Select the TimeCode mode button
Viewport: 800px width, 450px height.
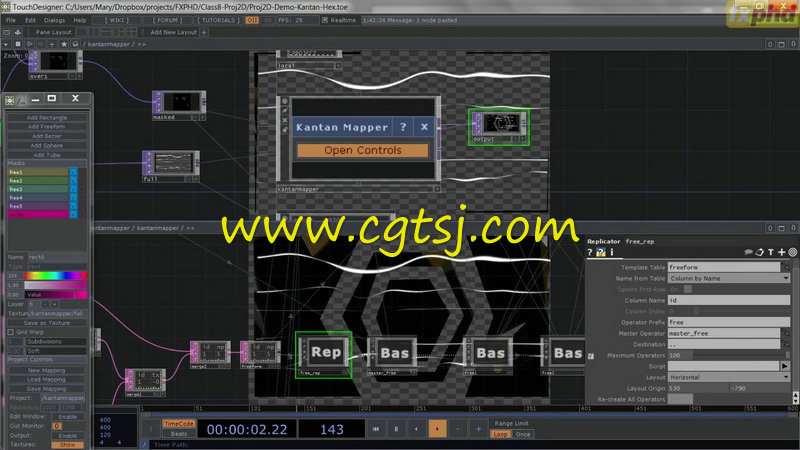179,424
